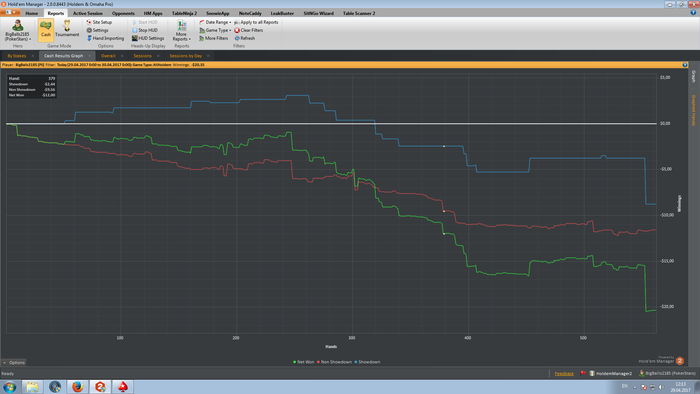Open the Game Type dropdown
Image resolution: width=700 pixels, height=394 pixels.
[215, 30]
